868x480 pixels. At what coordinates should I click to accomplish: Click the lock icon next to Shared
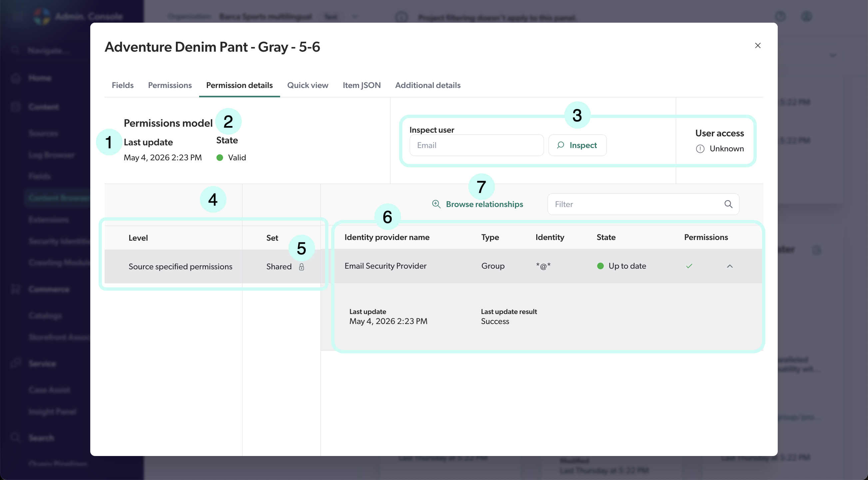[x=301, y=267]
